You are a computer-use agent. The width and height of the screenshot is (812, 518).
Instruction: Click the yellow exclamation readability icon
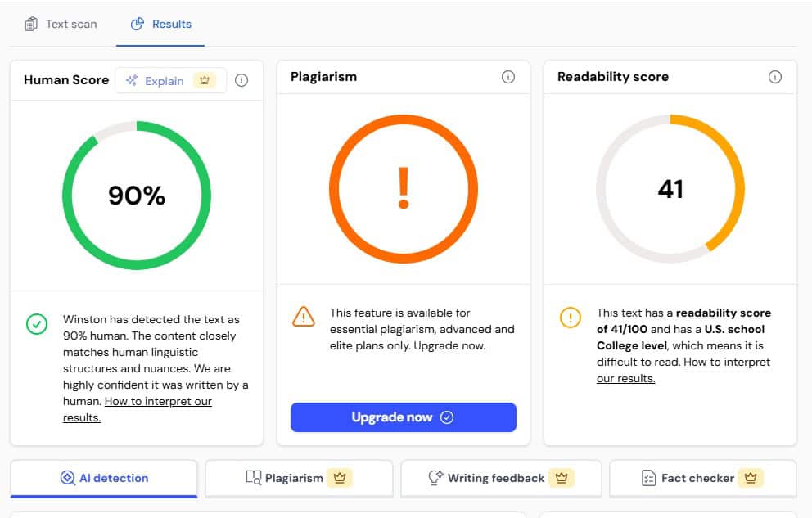pyautogui.click(x=571, y=318)
